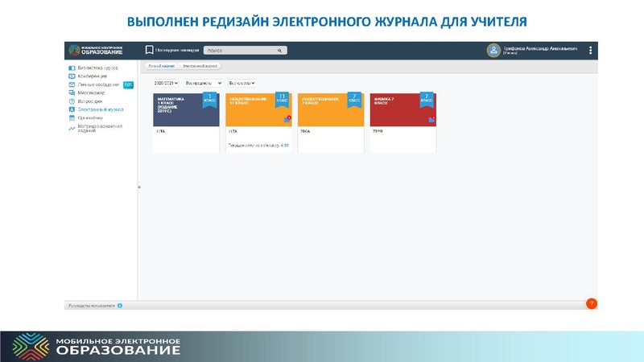The width and height of the screenshot is (644, 362).
Task: Click the 11 класс ribbon badge
Action: pos(282,100)
